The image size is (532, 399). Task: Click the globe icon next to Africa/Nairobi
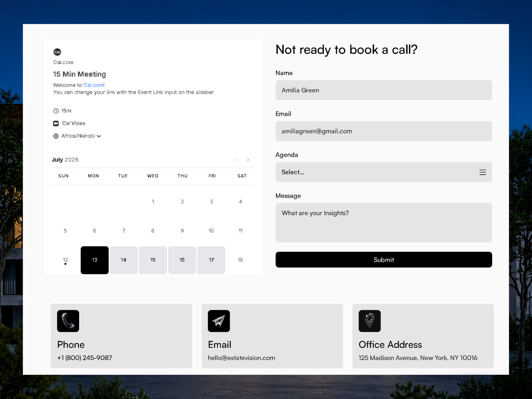56,136
